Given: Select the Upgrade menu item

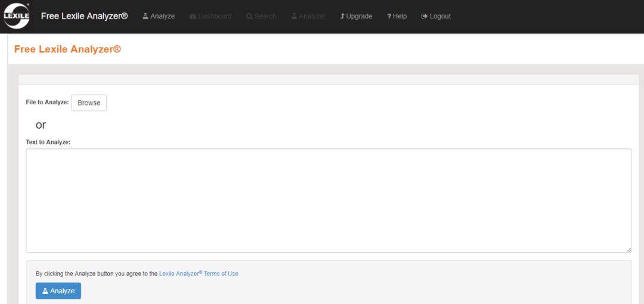Looking at the screenshot, I should click(x=359, y=16).
